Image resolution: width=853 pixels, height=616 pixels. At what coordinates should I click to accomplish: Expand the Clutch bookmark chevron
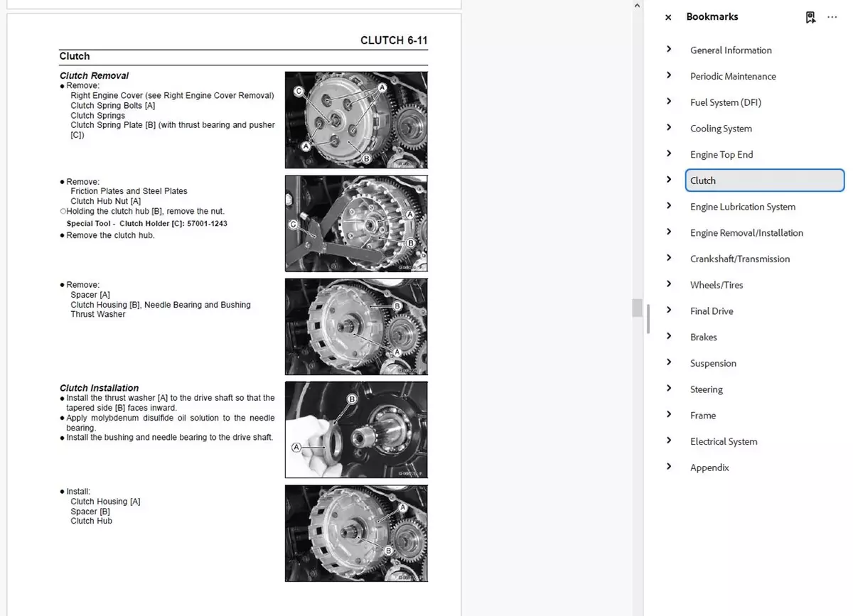[669, 180]
